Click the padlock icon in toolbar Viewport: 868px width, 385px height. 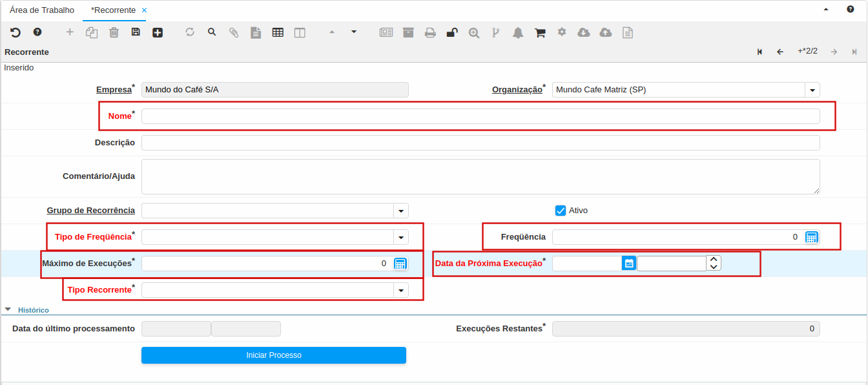coord(452,32)
